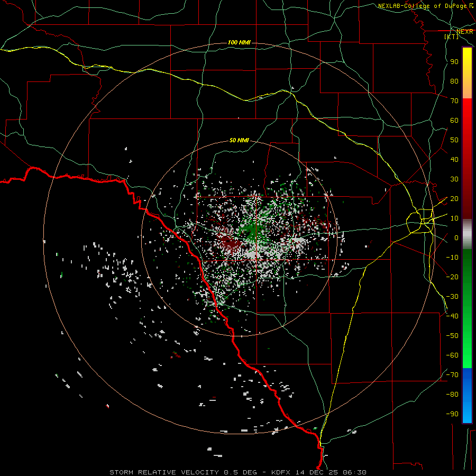
Task: Click the NEXR label above the color scale
Action: (465, 32)
